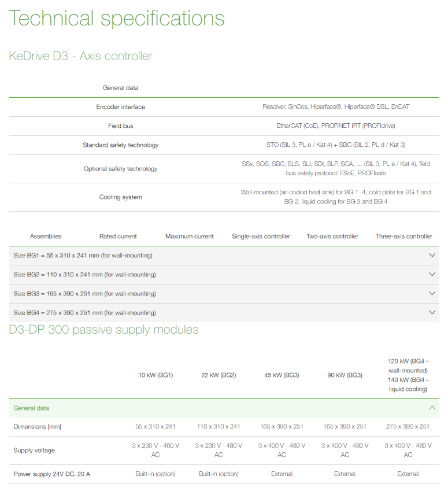Click 120 kW column's '3 x 400 V - 480 V' cell
448x491 pixels.
(x=408, y=450)
